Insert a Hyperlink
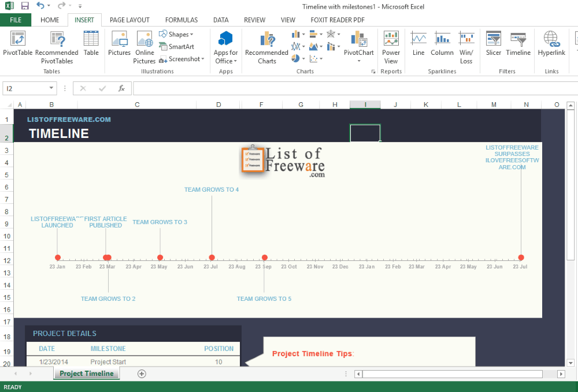Image resolution: width=578 pixels, height=392 pixels. click(551, 43)
